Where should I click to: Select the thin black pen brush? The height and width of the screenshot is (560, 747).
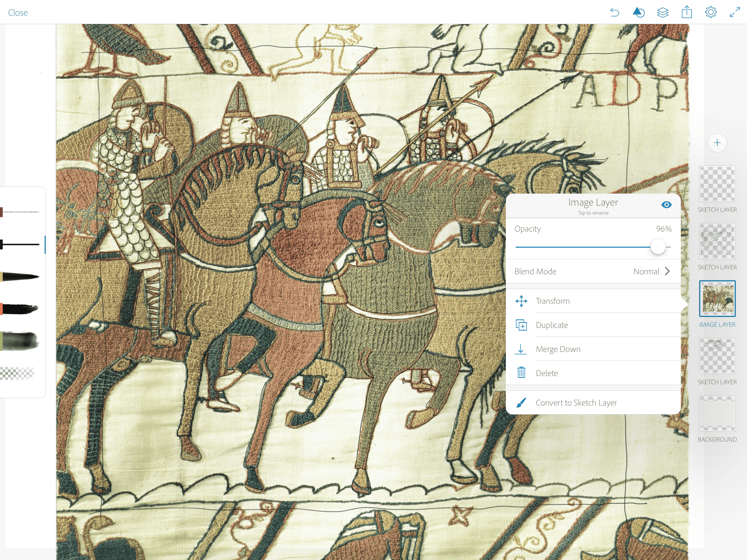click(x=20, y=244)
